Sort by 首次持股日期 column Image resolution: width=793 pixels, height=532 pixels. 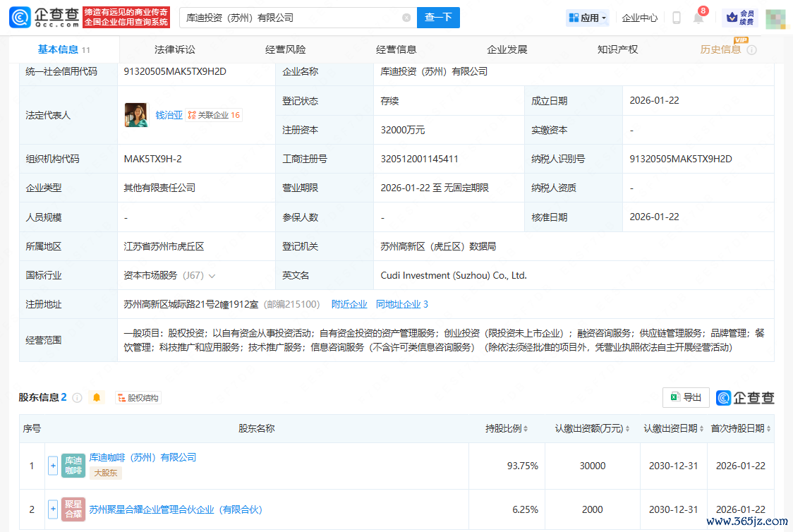741,428
